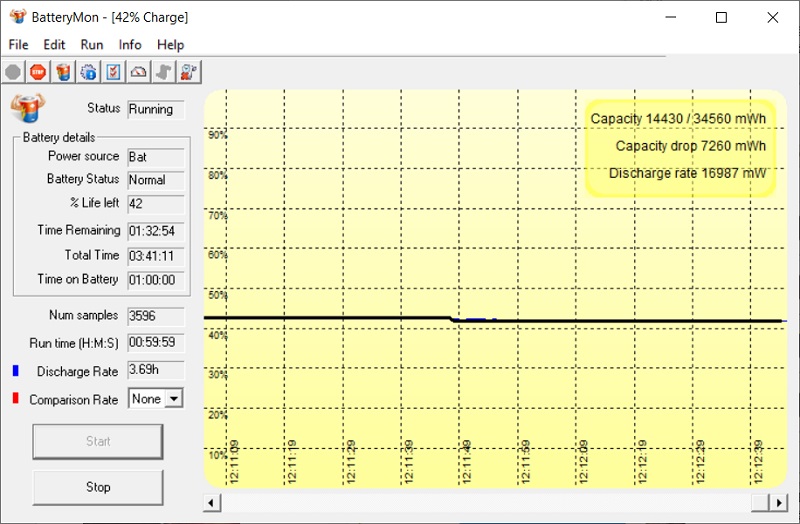Click the grey octagon start toolbar icon
800x524 pixels.
13,72
